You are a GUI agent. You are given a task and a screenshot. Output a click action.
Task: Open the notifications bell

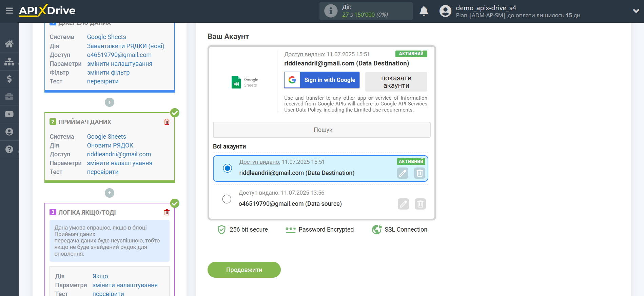[x=424, y=11]
